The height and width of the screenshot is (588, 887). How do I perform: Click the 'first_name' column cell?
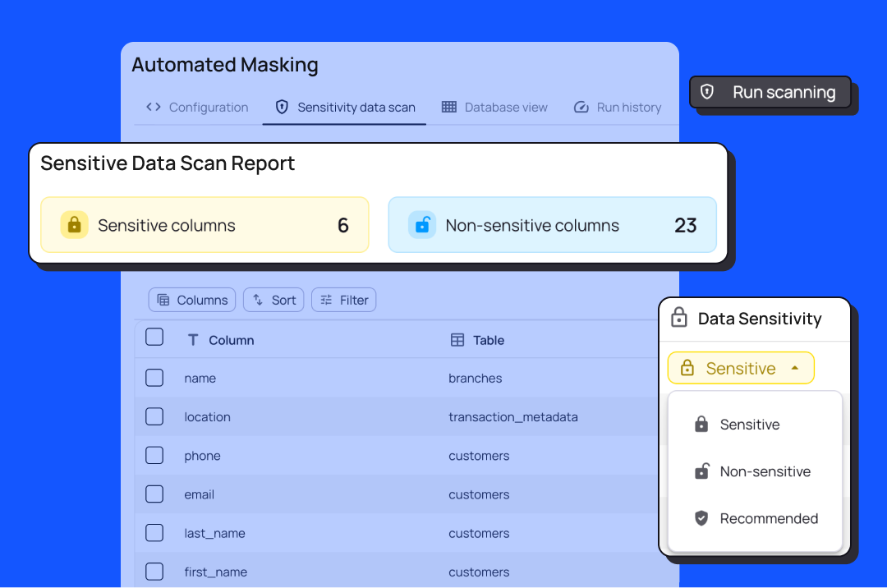[x=215, y=572]
